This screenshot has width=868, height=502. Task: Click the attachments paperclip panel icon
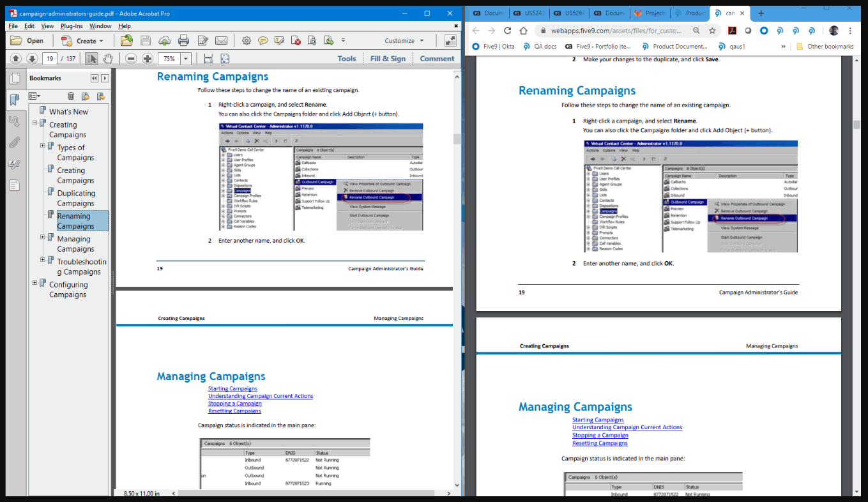14,142
